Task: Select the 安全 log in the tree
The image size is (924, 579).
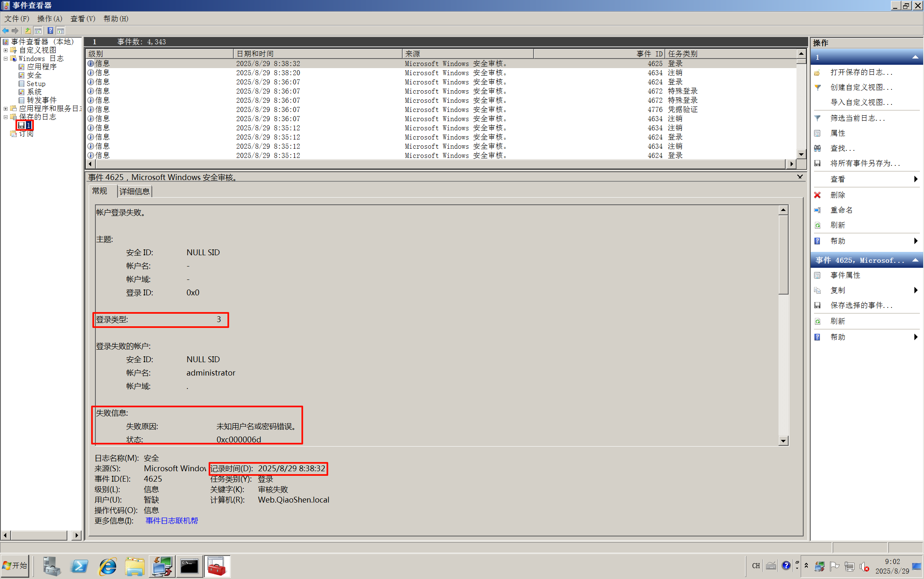Action: [34, 75]
